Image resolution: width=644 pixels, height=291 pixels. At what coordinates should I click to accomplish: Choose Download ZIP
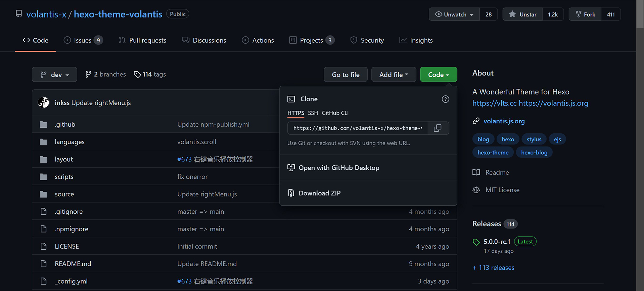click(368, 193)
